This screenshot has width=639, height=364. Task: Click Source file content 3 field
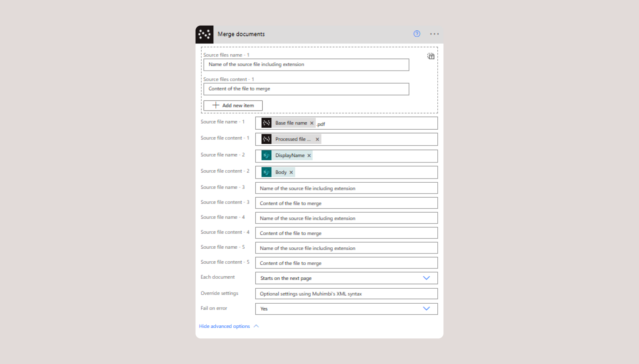346,203
